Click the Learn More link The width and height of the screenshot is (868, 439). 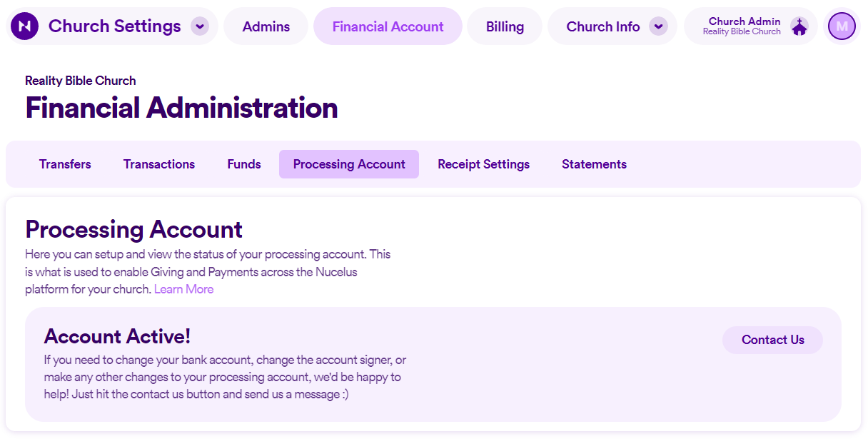183,288
